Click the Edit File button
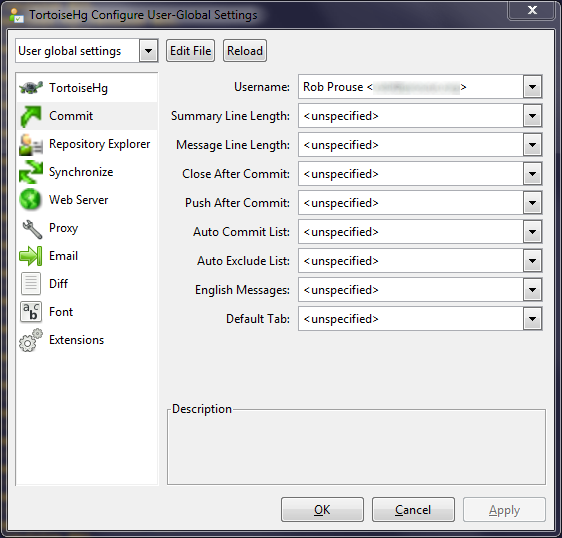This screenshot has width=562, height=538. [x=190, y=51]
